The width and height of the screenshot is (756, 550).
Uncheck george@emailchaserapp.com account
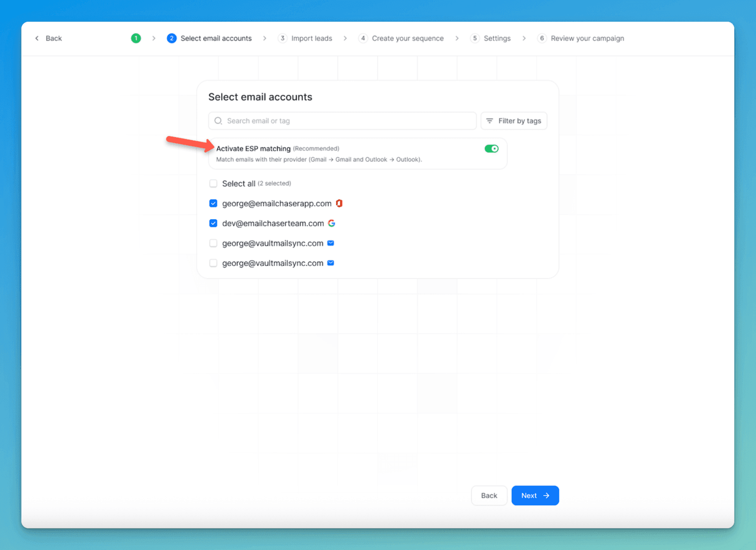tap(213, 203)
